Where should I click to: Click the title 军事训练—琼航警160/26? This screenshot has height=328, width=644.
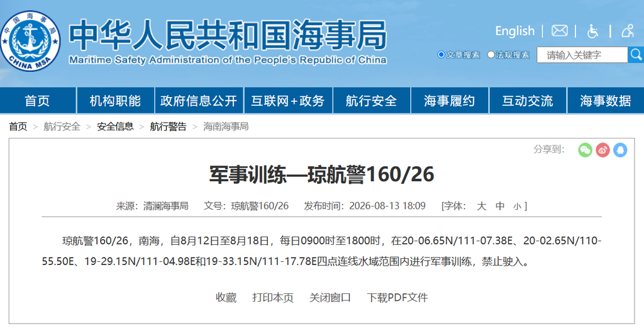pyautogui.click(x=321, y=174)
